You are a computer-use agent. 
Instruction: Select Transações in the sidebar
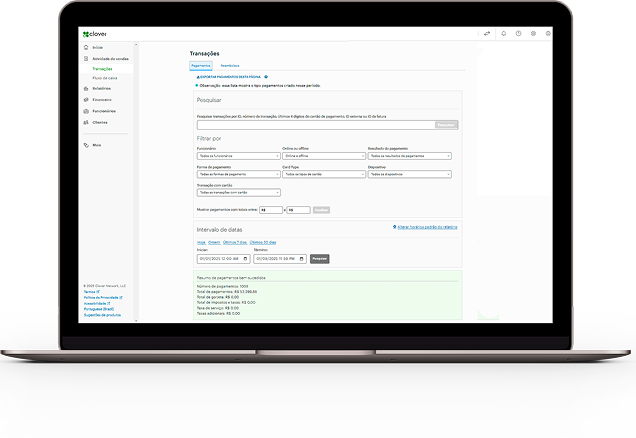coord(102,69)
